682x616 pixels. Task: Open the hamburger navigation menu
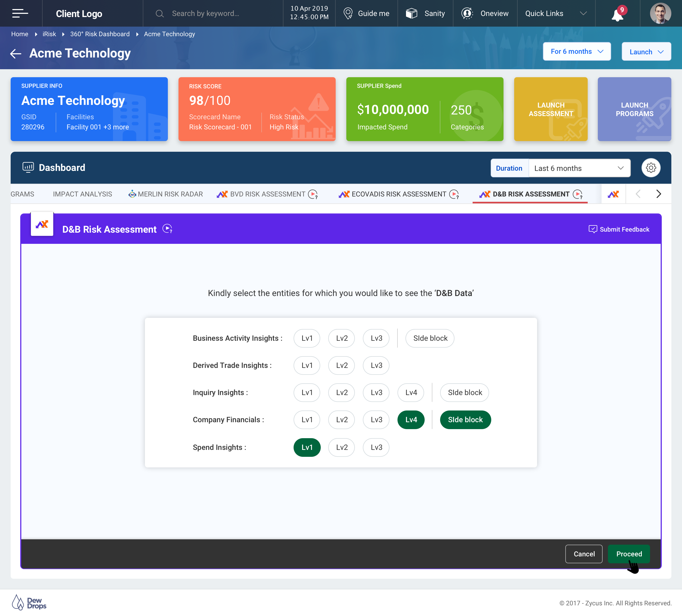pos(20,14)
